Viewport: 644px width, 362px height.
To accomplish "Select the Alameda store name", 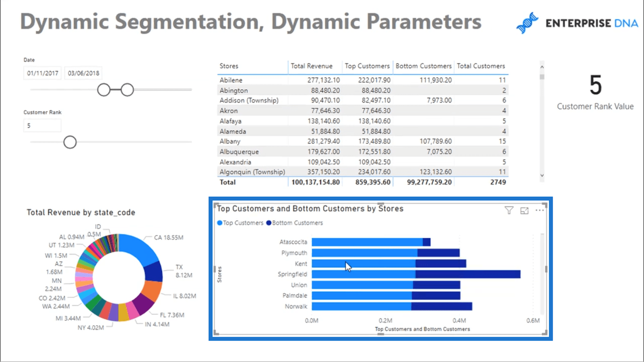I will 233,132.
